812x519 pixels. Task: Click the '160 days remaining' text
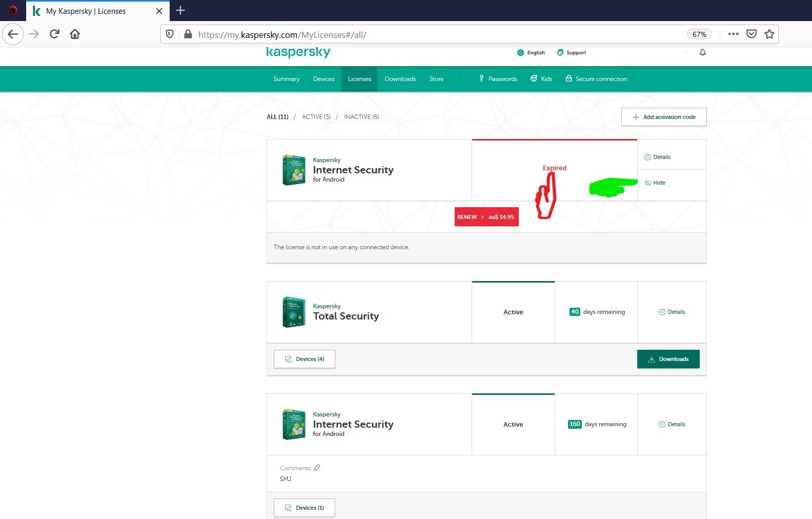point(597,424)
